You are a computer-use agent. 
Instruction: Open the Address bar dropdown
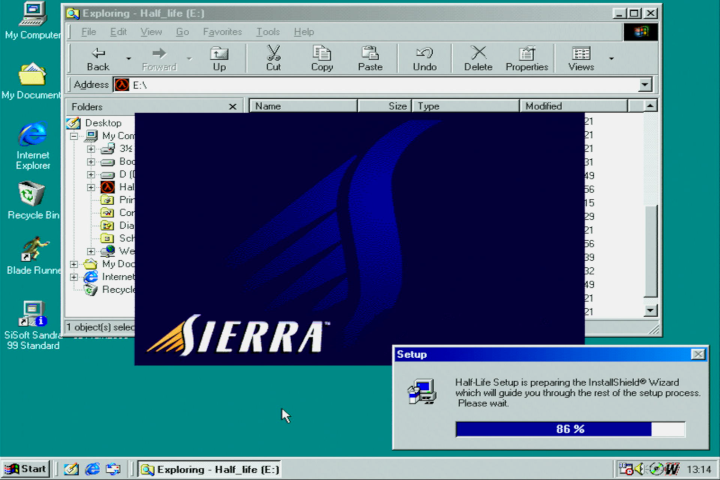(645, 85)
